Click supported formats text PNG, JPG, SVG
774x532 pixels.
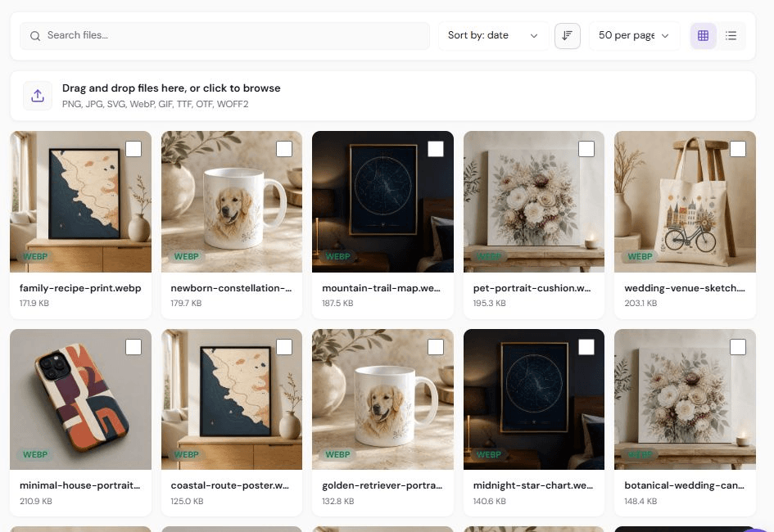pos(155,104)
